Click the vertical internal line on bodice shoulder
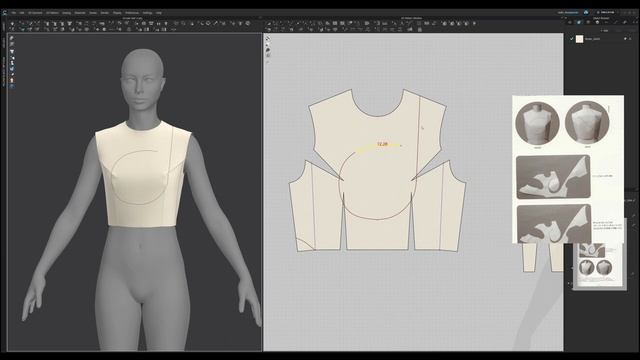This screenshot has width=640, height=360. pyautogui.click(x=419, y=135)
